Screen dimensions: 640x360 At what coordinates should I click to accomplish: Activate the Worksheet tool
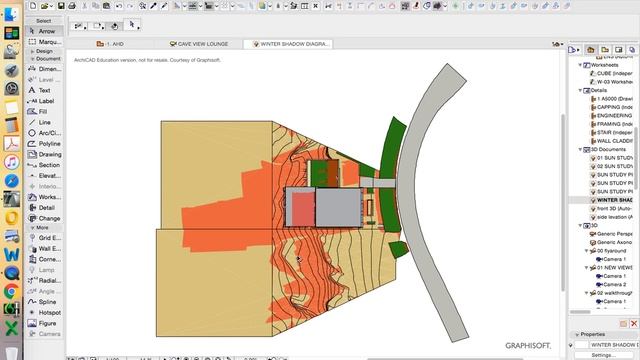click(x=44, y=197)
